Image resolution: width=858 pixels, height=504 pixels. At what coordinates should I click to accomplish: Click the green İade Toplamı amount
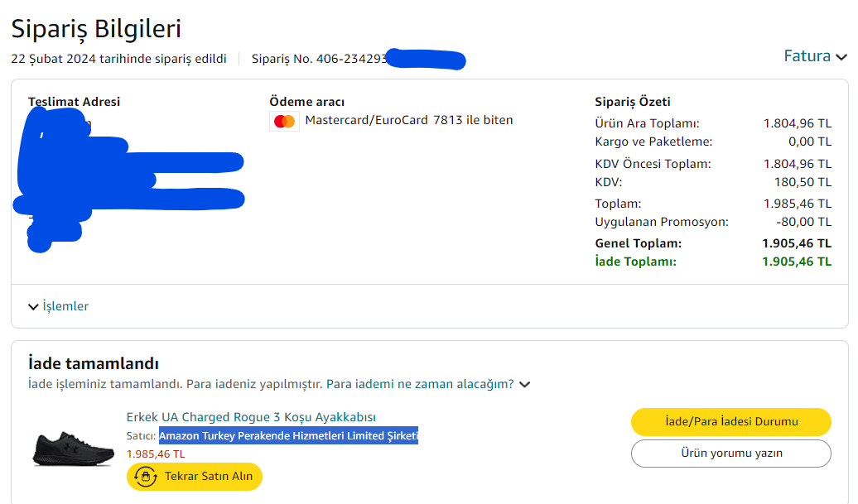tap(796, 262)
